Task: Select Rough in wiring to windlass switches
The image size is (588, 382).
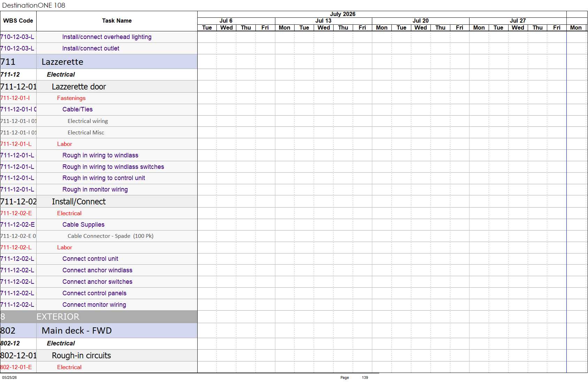Action: (113, 167)
